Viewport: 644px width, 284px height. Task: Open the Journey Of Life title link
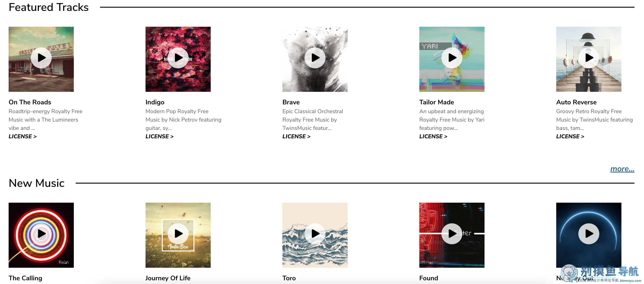168,278
